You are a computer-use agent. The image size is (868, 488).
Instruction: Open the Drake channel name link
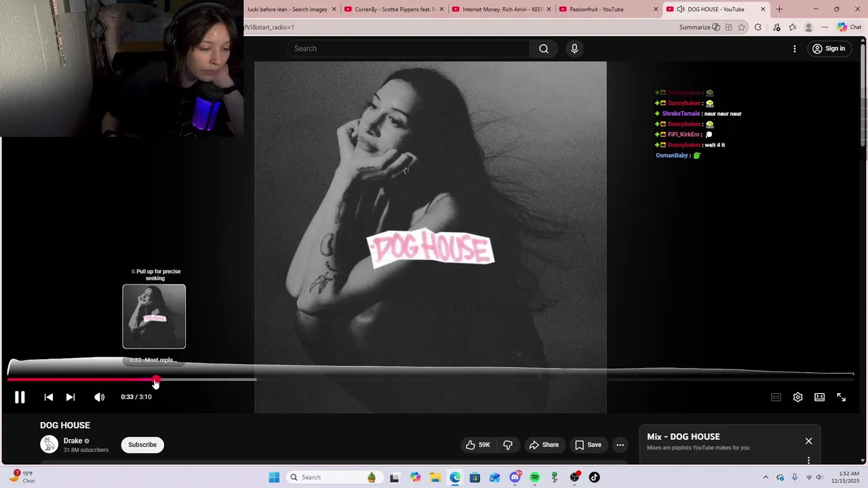[x=73, y=441]
